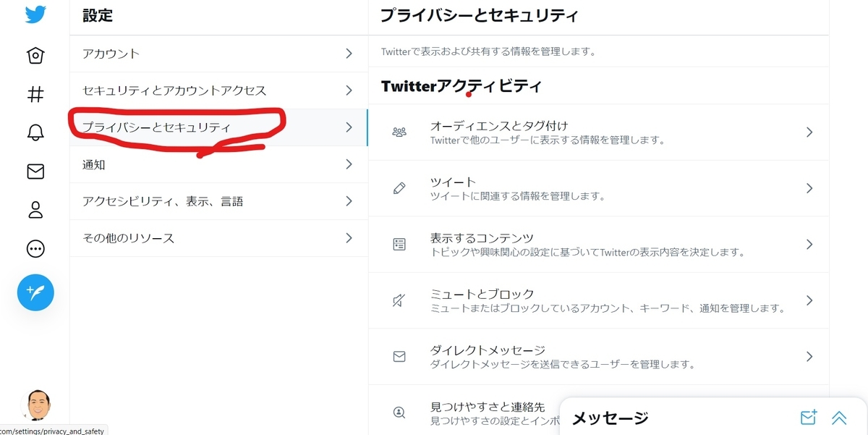Click the blue compose Tweet button
This screenshot has width=868, height=435.
pos(35,292)
